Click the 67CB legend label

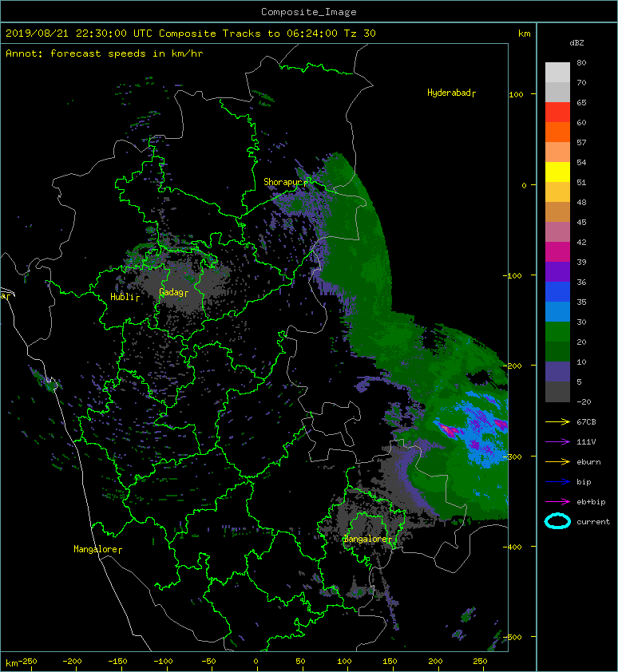586,421
